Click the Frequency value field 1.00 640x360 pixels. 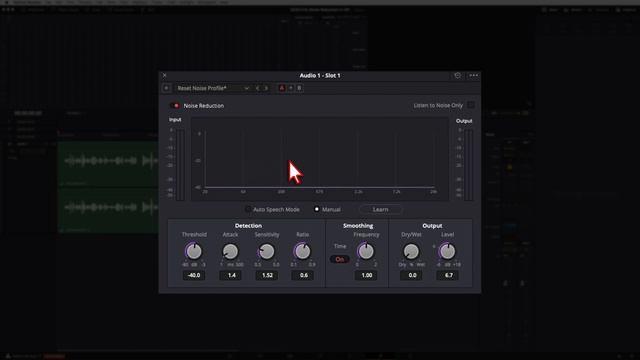[367, 276]
